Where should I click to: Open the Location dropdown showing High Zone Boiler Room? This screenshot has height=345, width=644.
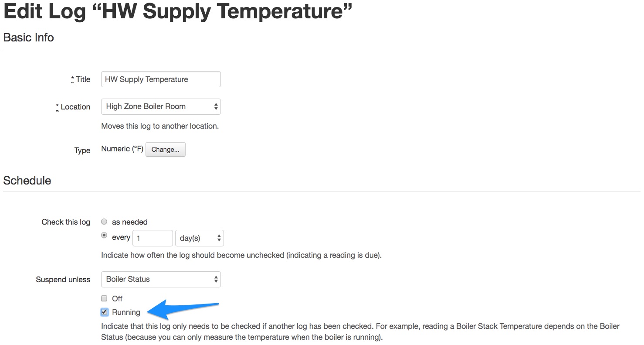coord(160,106)
